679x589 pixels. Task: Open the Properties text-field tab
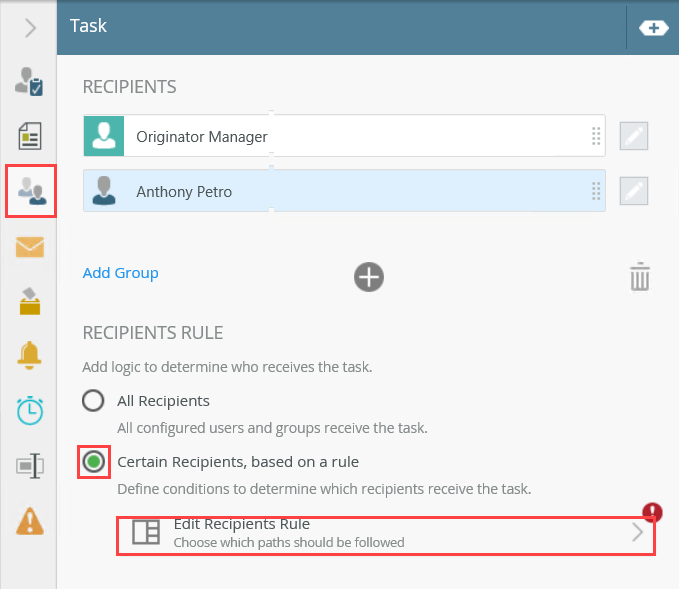(30, 465)
